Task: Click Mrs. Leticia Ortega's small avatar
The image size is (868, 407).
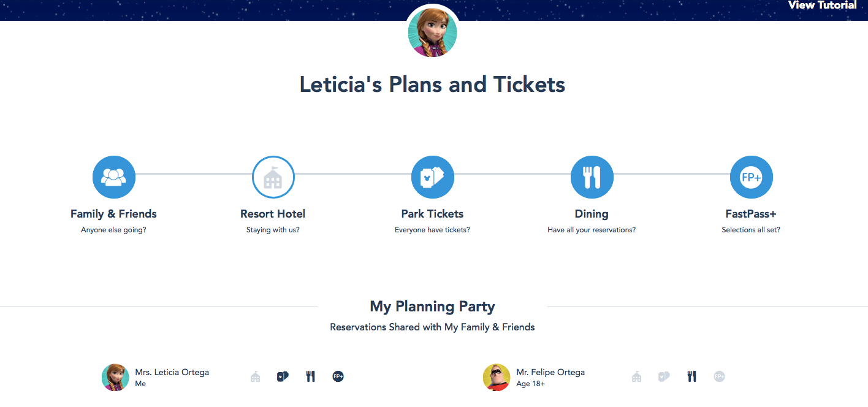Action: pyautogui.click(x=115, y=377)
